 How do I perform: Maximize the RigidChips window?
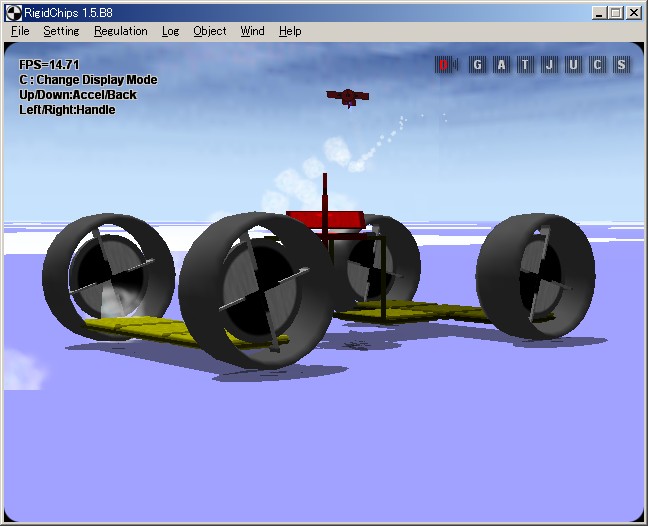615,13
